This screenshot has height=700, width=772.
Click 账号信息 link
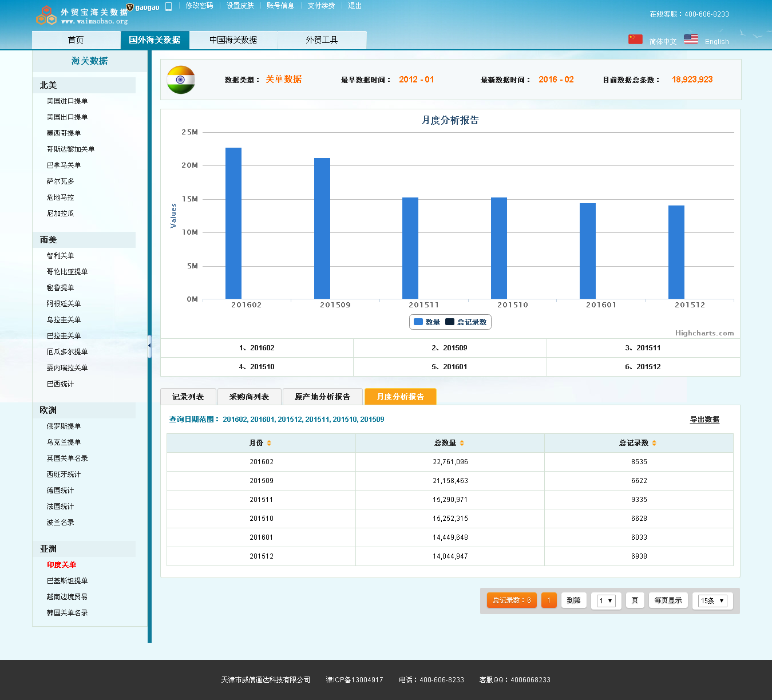(280, 6)
